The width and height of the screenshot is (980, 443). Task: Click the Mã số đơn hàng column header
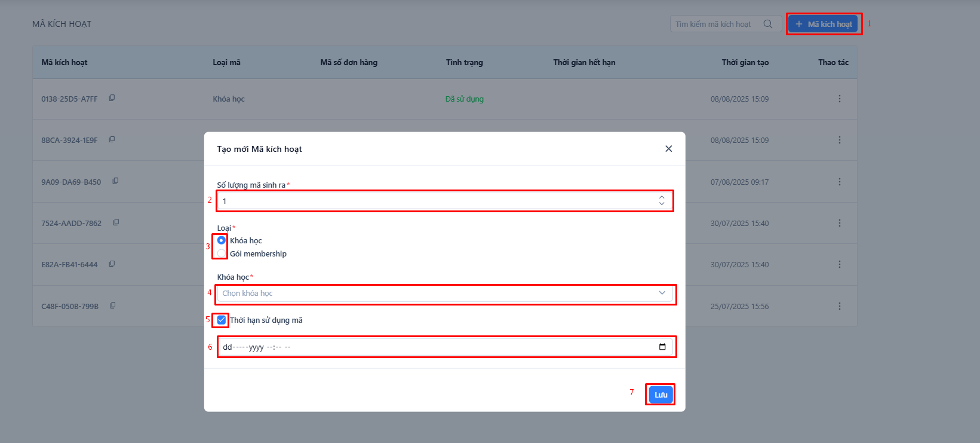click(x=349, y=62)
